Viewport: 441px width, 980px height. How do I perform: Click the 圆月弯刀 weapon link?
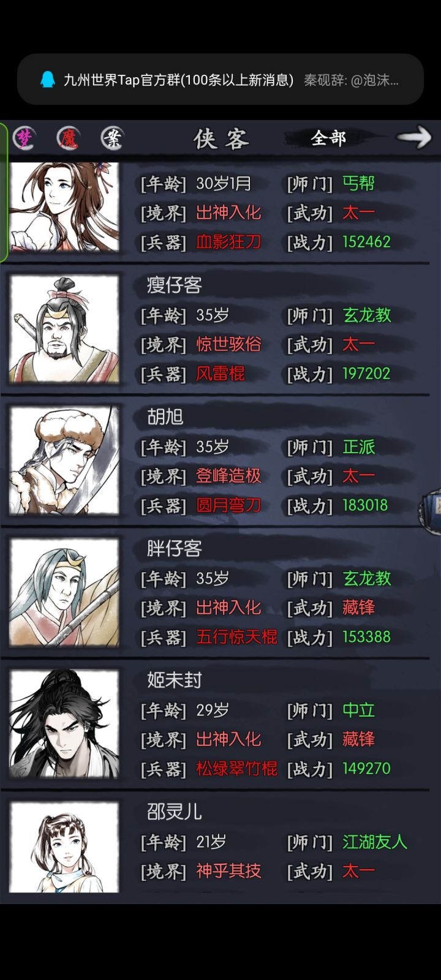(228, 505)
